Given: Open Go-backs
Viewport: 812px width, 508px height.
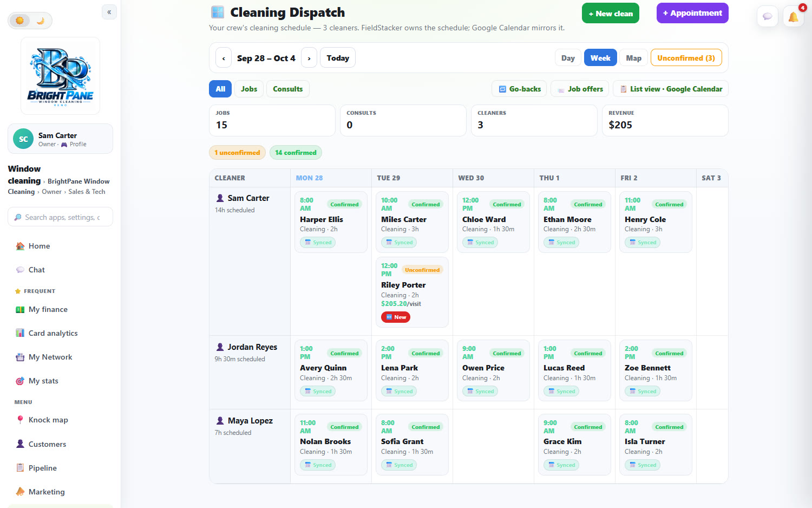Looking at the screenshot, I should point(520,89).
